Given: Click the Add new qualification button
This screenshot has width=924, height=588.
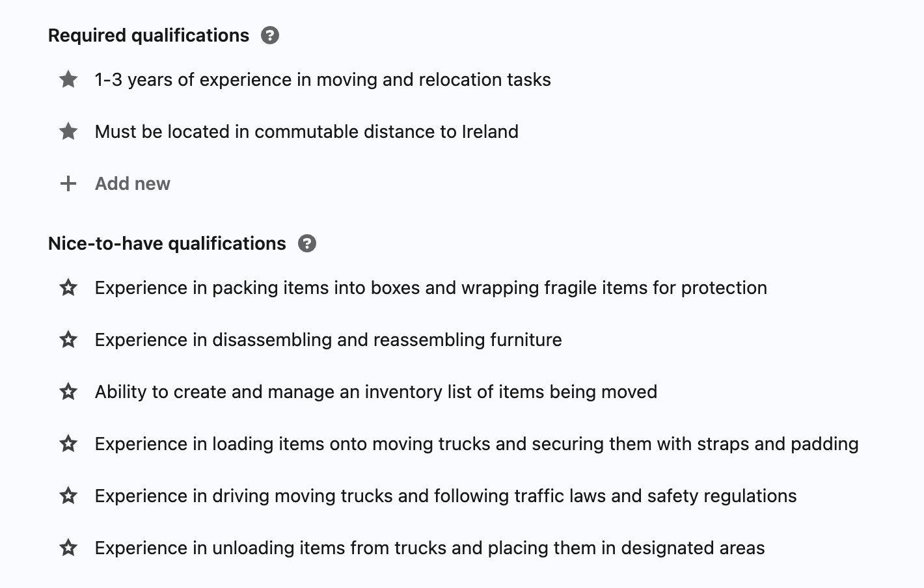Looking at the screenshot, I should [x=132, y=183].
